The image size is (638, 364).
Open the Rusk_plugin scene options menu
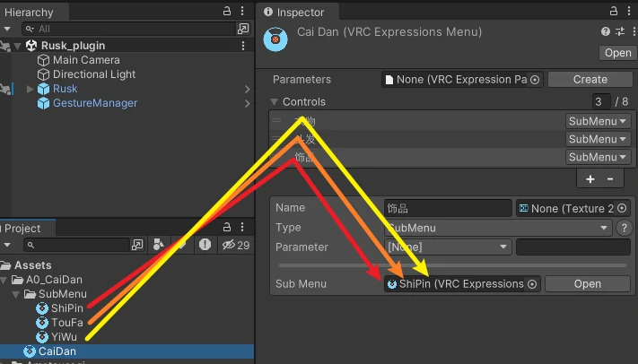point(243,46)
